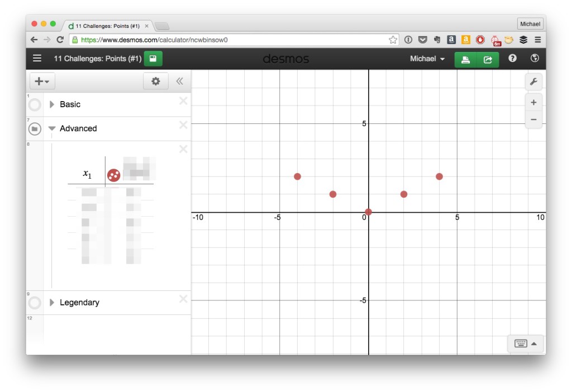572x392 pixels.
Task: Zoom out using the minus button
Action: pos(533,119)
